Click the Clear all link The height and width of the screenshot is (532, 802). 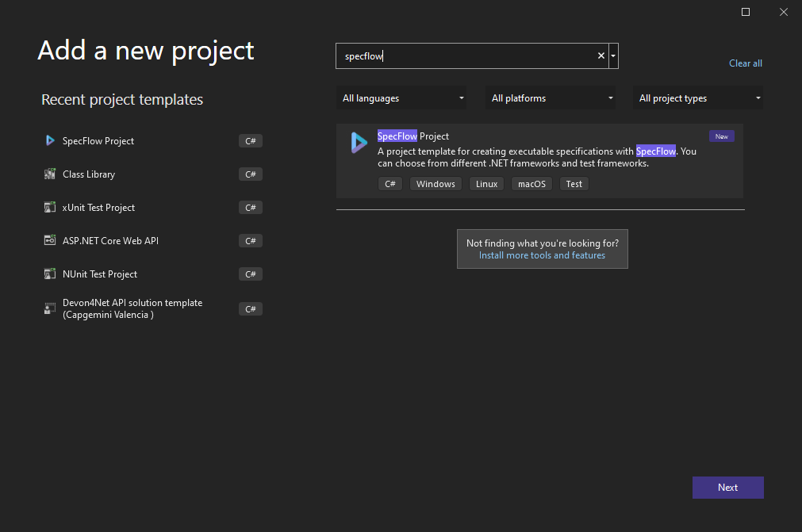point(745,63)
